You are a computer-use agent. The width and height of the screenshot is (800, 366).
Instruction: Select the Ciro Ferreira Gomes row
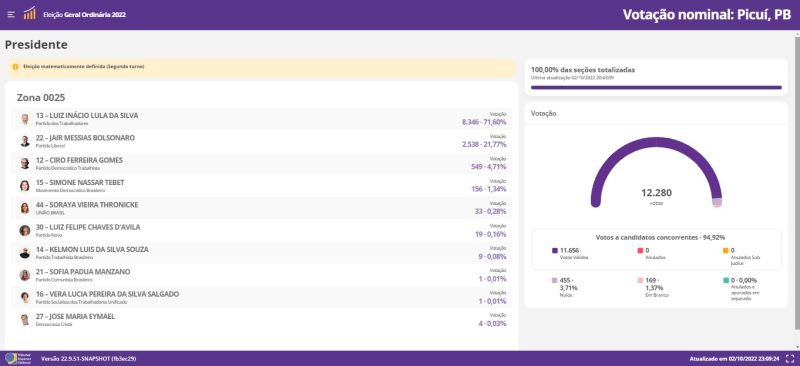pyautogui.click(x=261, y=163)
